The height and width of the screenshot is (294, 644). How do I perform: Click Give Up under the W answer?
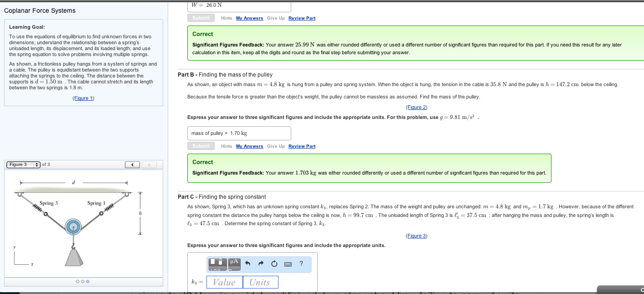[x=276, y=18]
